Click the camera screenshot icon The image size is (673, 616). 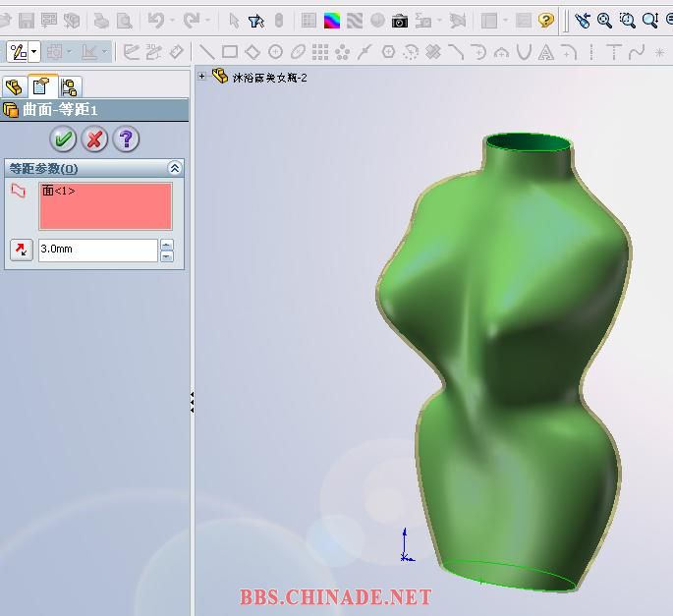click(x=400, y=21)
